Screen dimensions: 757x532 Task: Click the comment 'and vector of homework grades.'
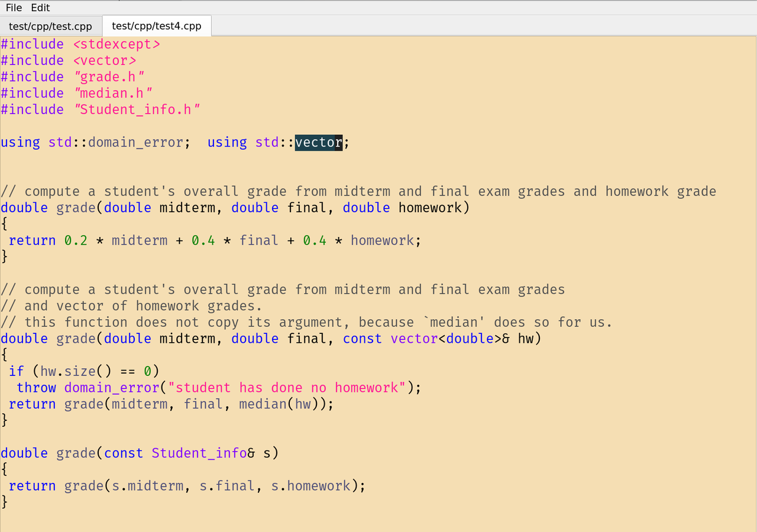[131, 306]
